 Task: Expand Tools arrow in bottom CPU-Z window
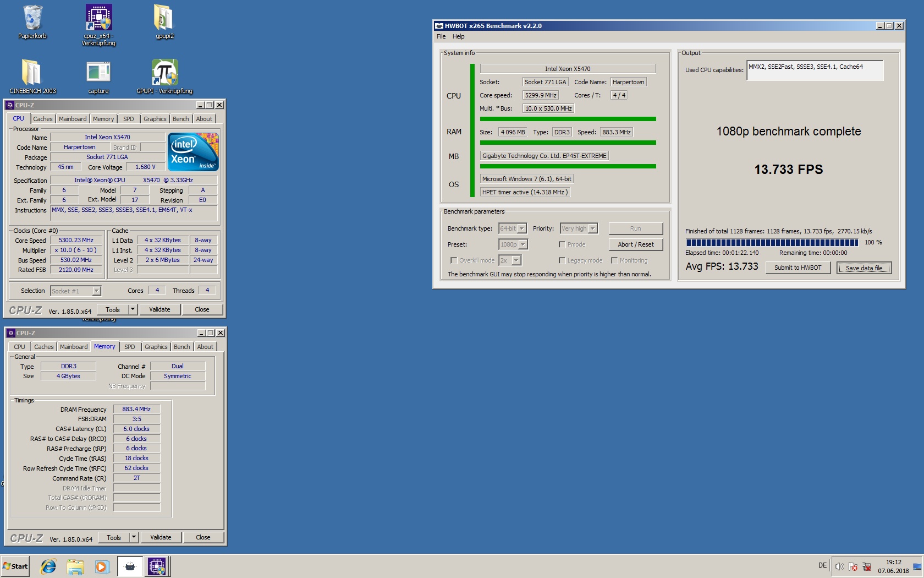(134, 537)
